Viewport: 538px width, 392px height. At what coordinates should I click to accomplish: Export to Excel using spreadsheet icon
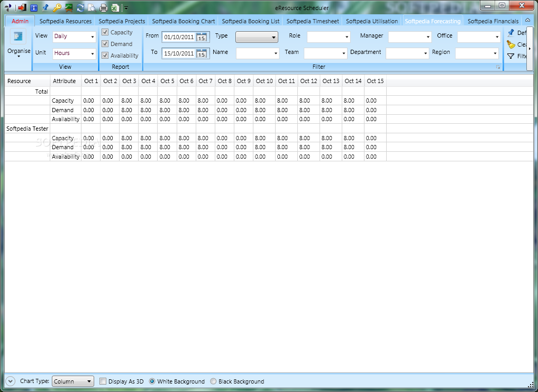click(115, 7)
